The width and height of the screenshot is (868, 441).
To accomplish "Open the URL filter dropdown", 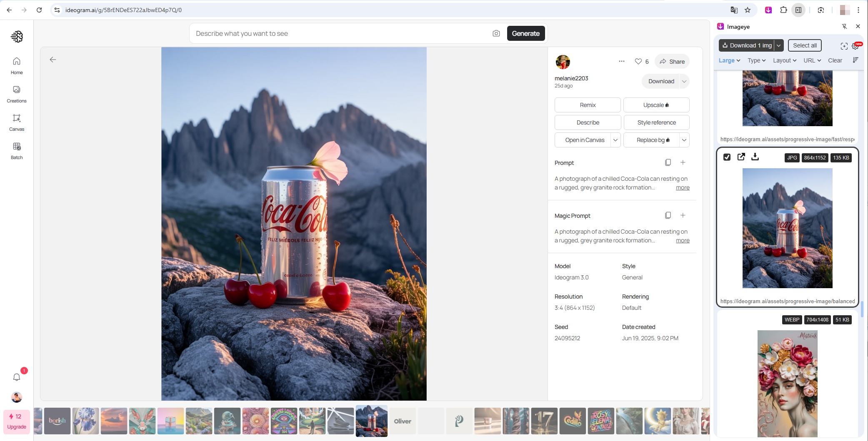I will coord(812,60).
